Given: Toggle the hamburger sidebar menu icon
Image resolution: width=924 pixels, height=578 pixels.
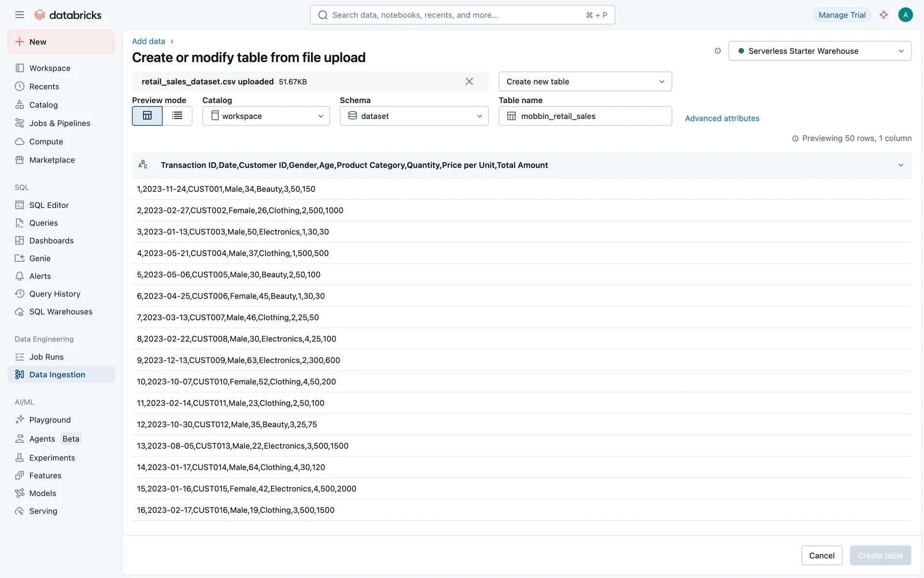Looking at the screenshot, I should 19,15.
